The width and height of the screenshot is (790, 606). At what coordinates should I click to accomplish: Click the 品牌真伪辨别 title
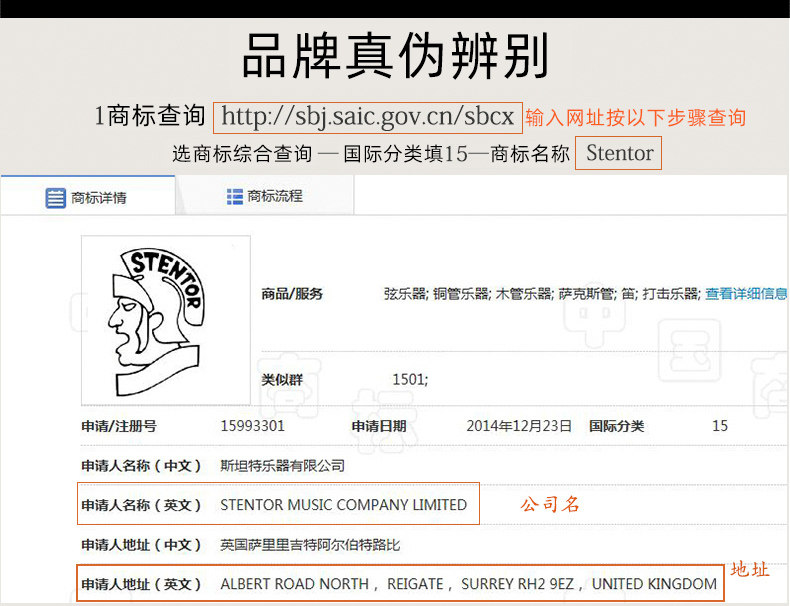[x=396, y=55]
